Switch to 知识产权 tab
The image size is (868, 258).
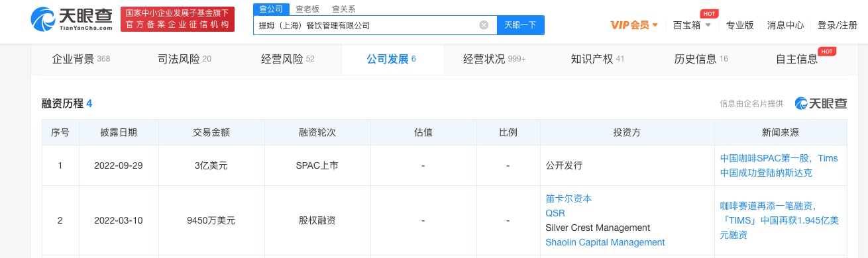(x=598, y=59)
